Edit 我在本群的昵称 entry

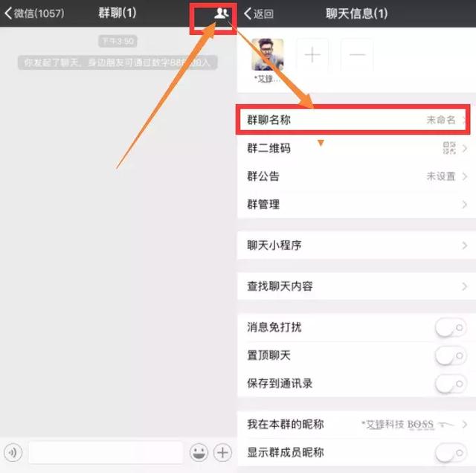point(357,425)
